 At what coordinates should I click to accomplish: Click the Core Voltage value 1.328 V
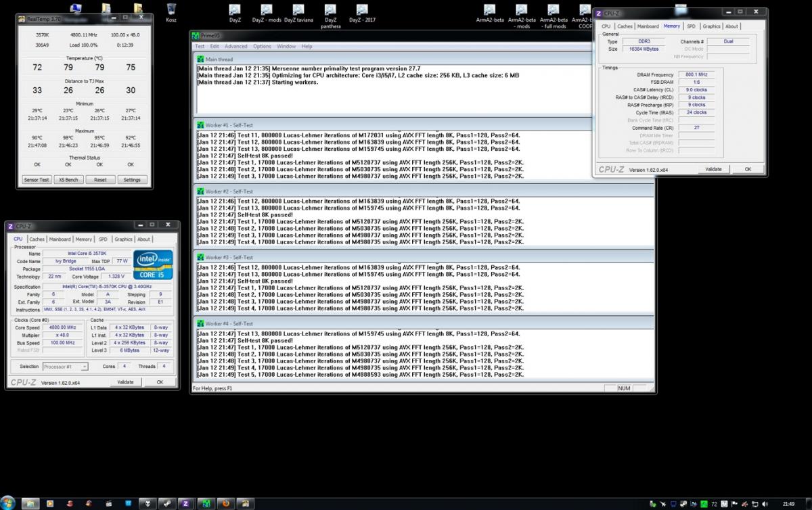tap(117, 277)
